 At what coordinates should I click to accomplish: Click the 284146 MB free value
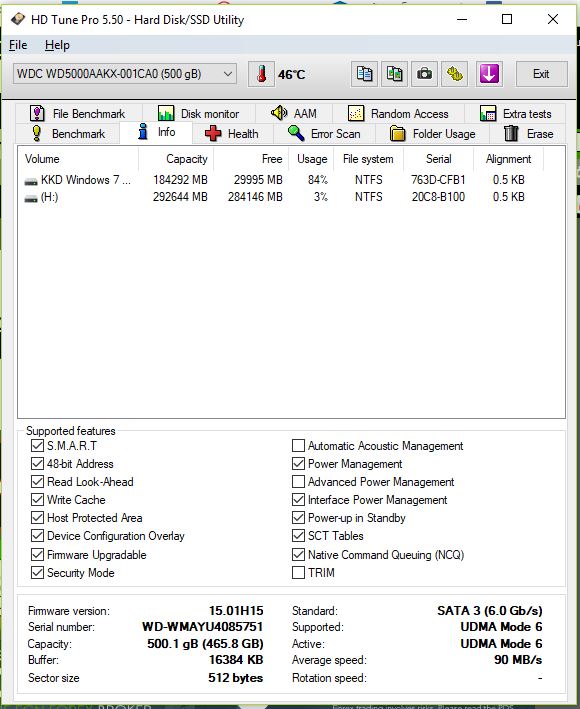255,197
